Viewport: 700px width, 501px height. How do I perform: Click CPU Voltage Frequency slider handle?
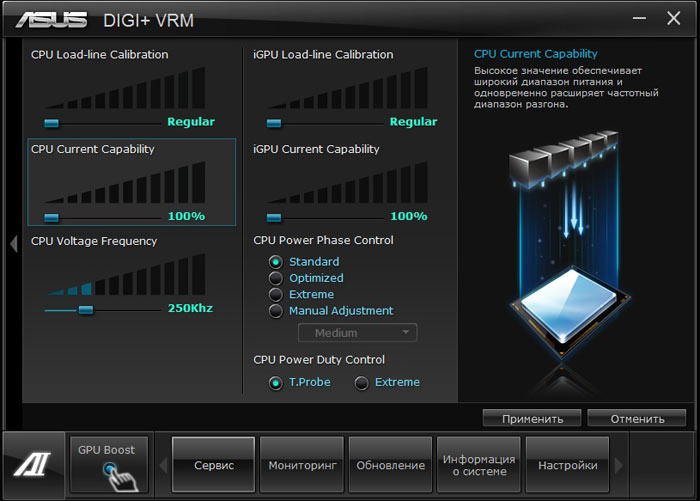tap(86, 309)
